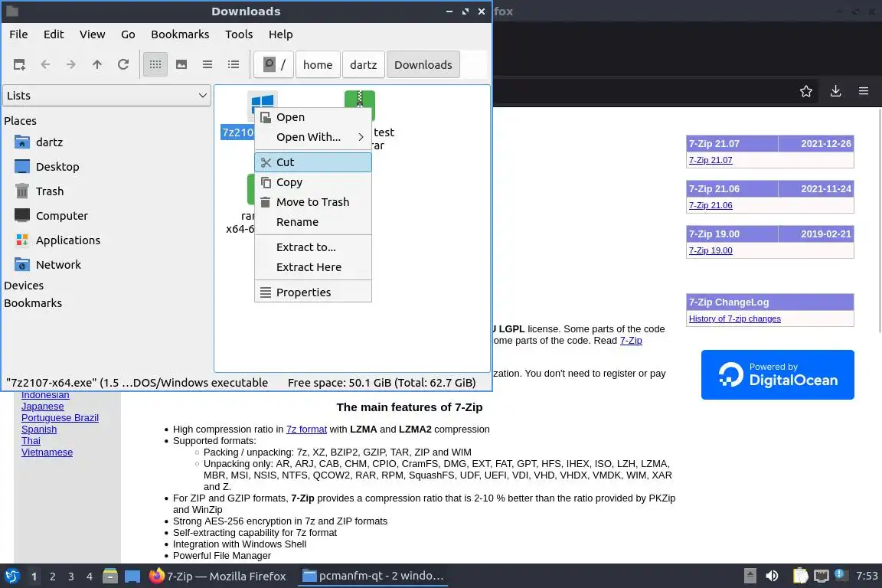Open the 7-Zip 19.00 link
This screenshot has width=882, height=588.
pos(710,250)
